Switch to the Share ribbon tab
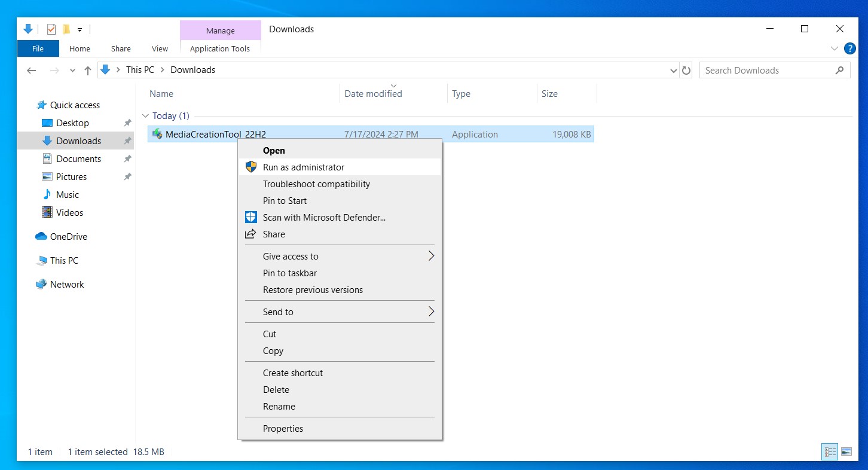 (121, 49)
